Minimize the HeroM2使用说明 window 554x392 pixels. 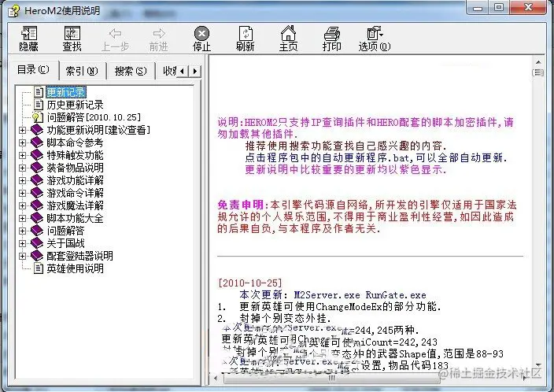[x=478, y=8]
